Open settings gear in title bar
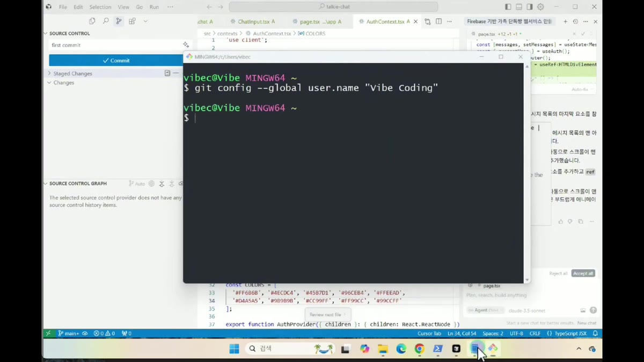Screen dimensions: 644x362 click(540, 7)
